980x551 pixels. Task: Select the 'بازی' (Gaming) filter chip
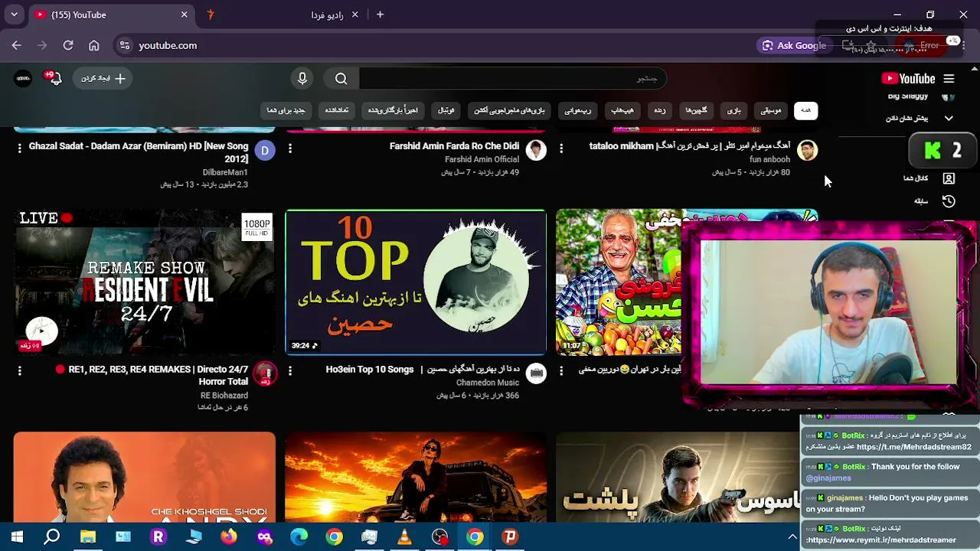(x=734, y=110)
